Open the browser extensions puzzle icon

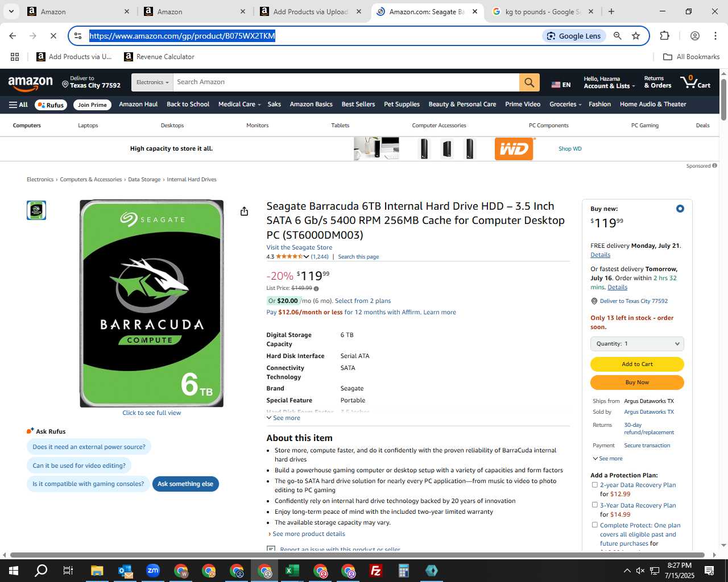coord(664,36)
